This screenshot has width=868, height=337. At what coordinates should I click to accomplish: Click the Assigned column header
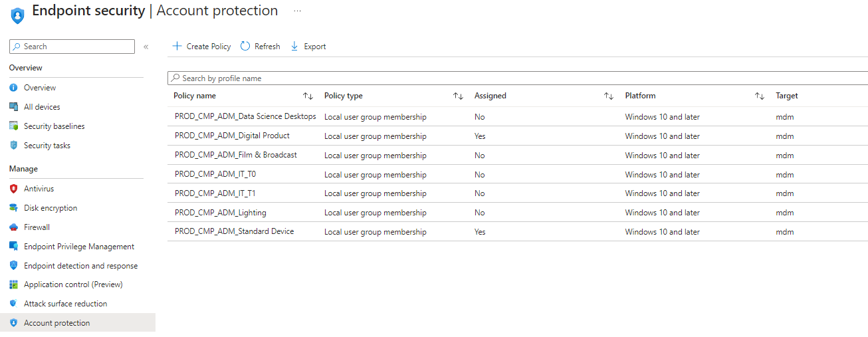click(x=490, y=96)
